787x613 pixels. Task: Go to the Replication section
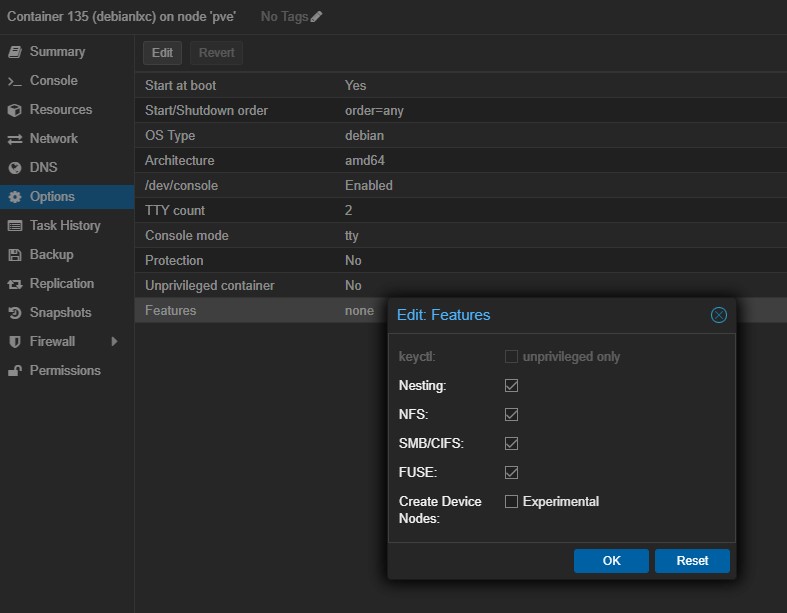[x=61, y=284]
